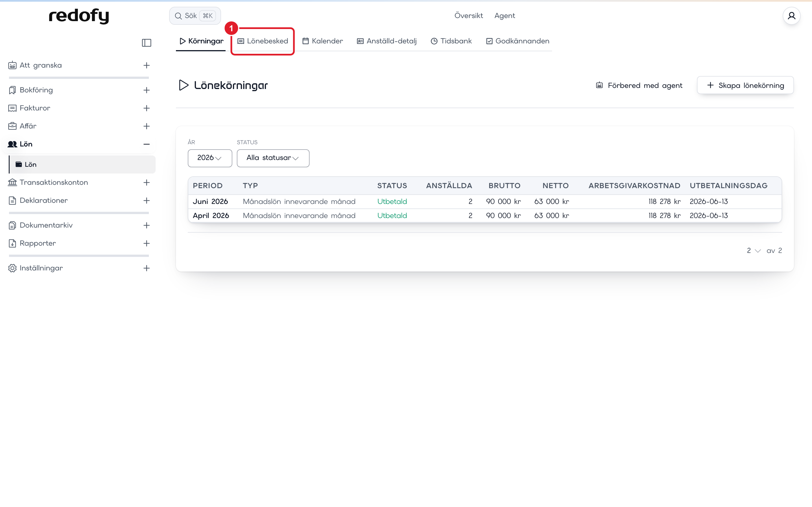Click the redofy logo
Image resolution: width=812 pixels, height=507 pixels.
click(79, 16)
